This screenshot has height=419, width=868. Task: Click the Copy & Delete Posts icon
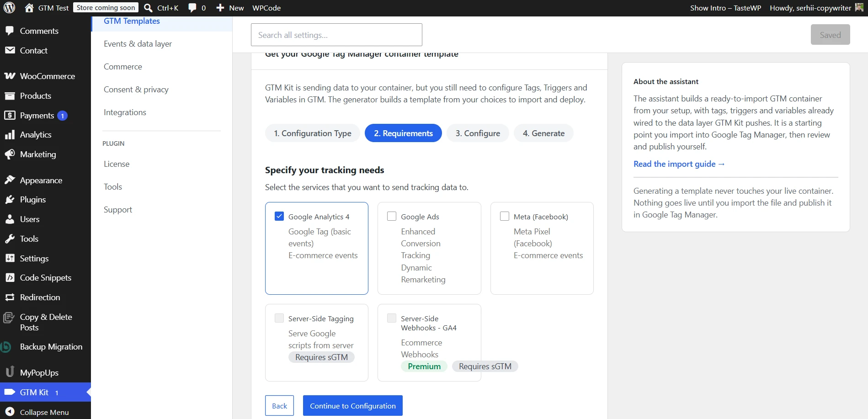click(9, 318)
